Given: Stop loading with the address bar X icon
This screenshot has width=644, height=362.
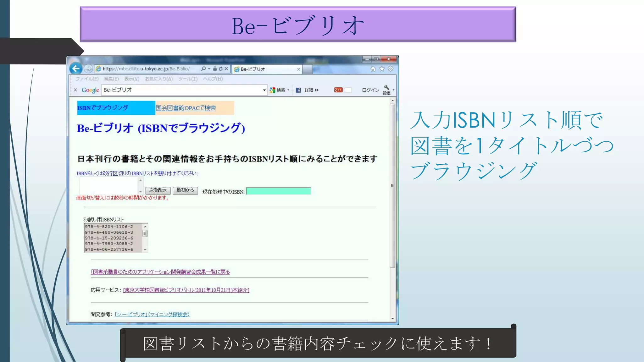Looking at the screenshot, I should [226, 69].
